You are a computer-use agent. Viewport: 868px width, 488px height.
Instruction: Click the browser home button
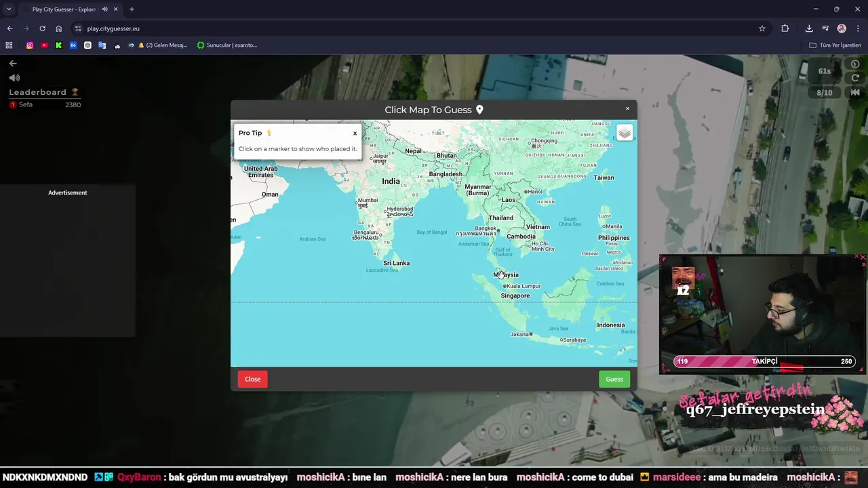58,28
